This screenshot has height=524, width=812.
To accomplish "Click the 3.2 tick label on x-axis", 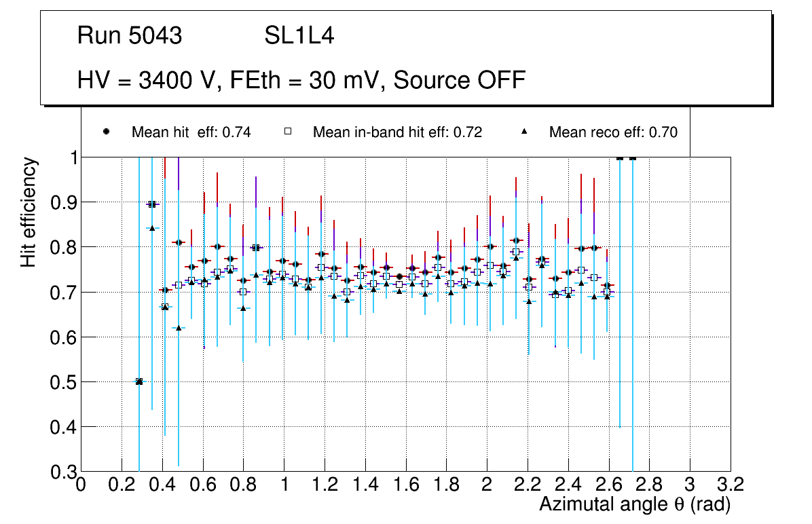I will (730, 485).
